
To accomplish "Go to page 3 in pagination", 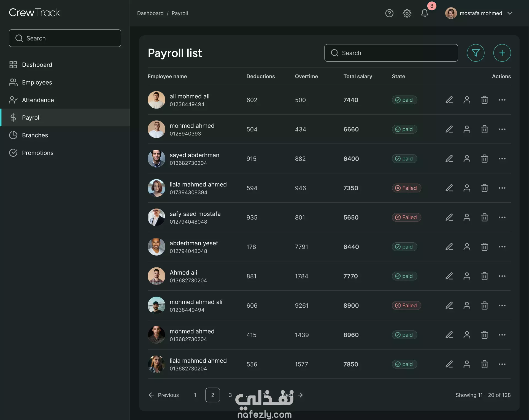I will click(x=230, y=395).
